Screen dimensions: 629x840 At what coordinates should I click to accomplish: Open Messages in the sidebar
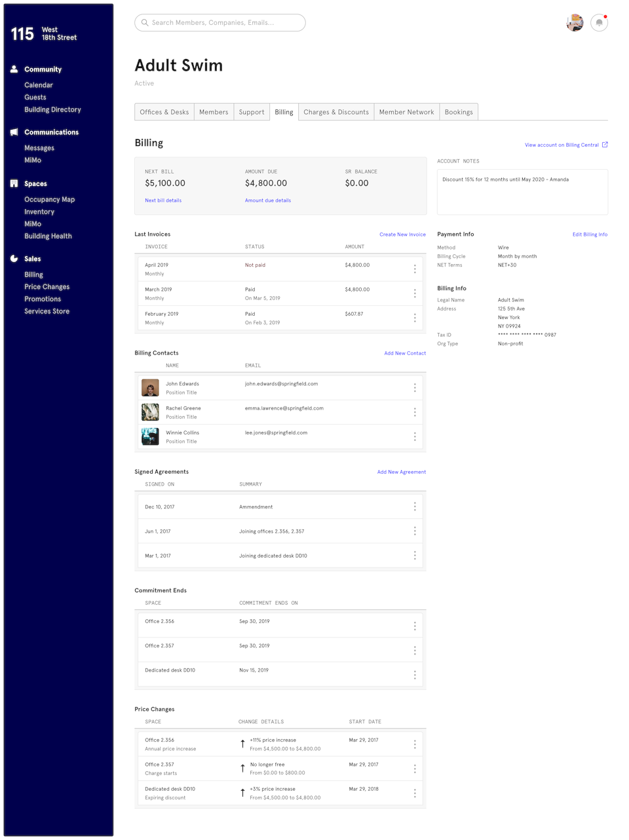[x=39, y=148]
